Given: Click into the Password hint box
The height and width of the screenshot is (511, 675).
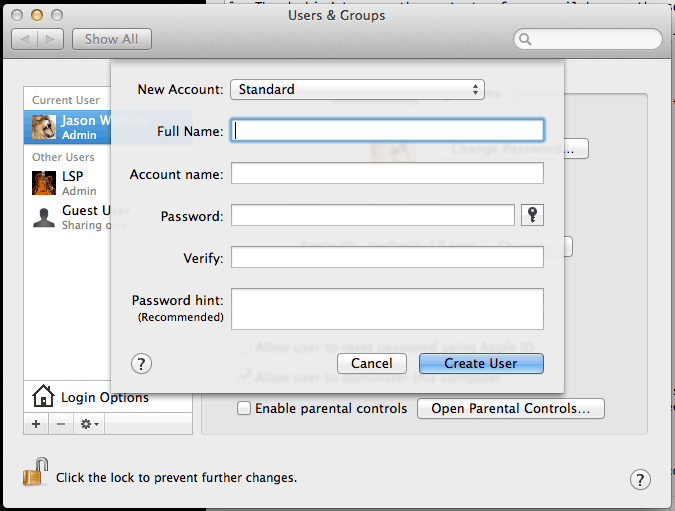Looking at the screenshot, I should [x=387, y=309].
